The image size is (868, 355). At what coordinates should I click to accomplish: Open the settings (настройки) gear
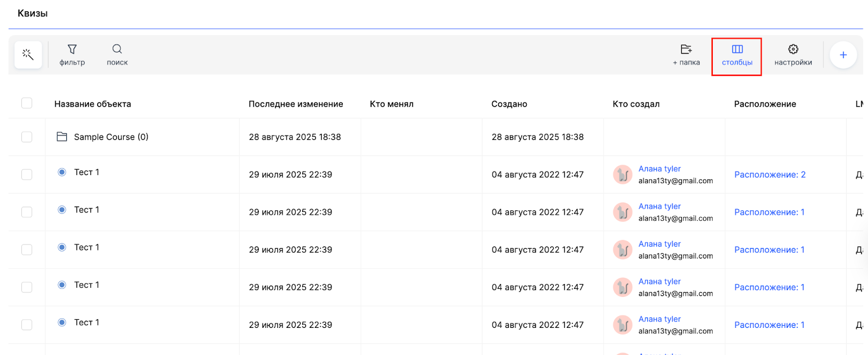point(793,55)
